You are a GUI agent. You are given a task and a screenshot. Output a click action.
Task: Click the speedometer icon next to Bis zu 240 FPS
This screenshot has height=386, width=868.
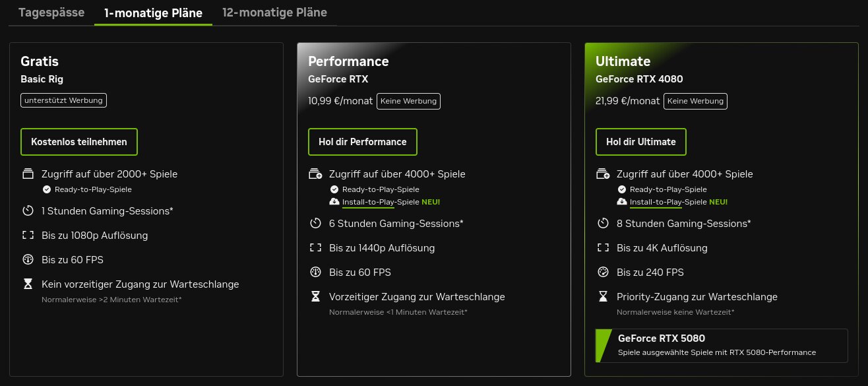[602, 272]
